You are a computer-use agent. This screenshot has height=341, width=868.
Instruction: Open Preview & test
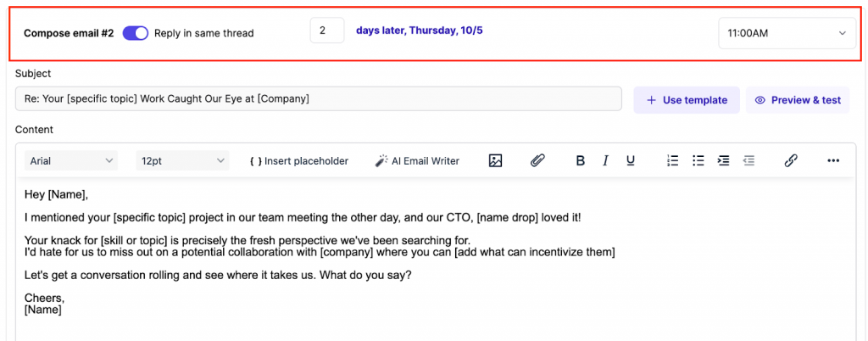(x=798, y=100)
